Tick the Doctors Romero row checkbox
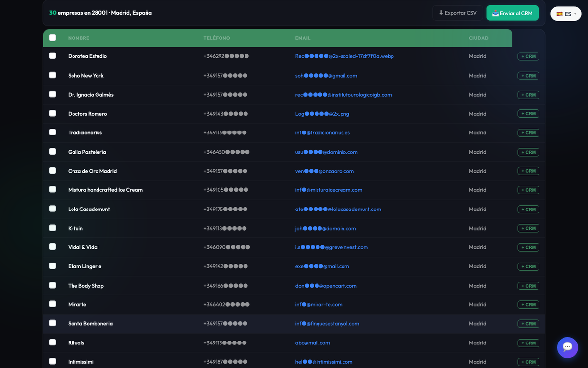 [53, 113]
